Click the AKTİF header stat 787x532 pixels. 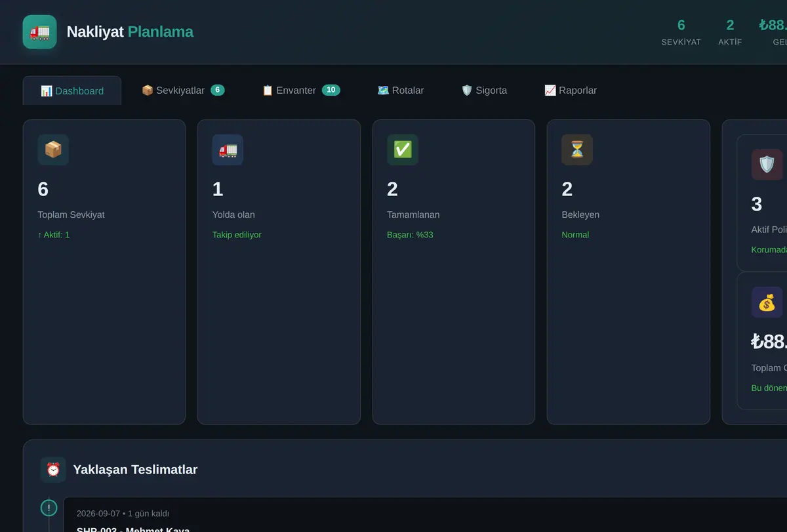(x=730, y=32)
